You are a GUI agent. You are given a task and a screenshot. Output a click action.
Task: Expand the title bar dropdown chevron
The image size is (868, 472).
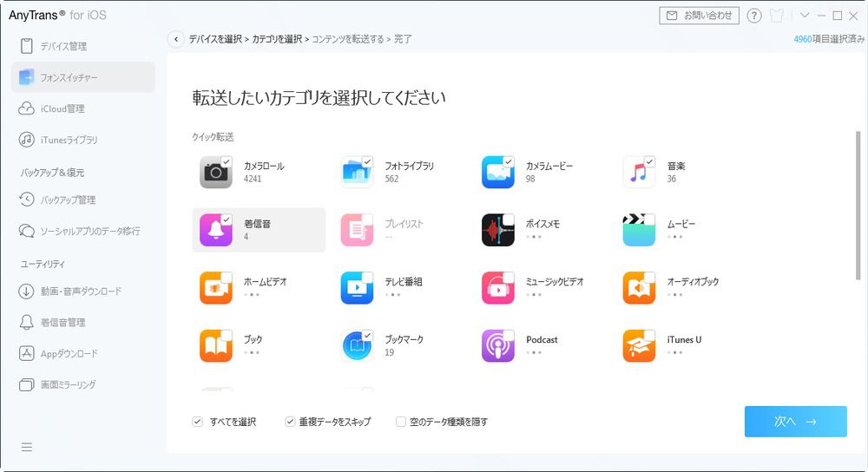click(805, 16)
